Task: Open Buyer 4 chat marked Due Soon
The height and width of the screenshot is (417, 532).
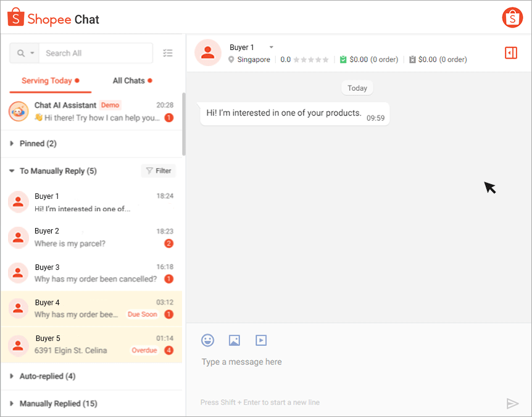Action: click(x=91, y=309)
